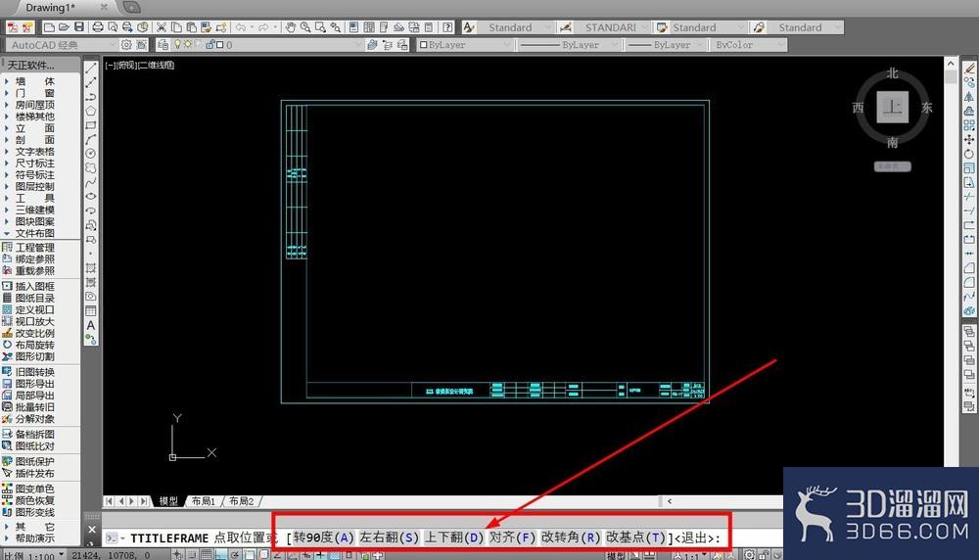Click 上 face of ViewCube
This screenshot has height=560, width=979.
(892, 107)
